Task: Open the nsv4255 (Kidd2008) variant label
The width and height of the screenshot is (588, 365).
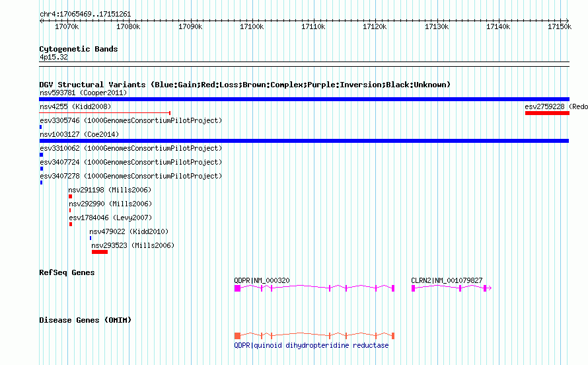Action: coord(75,106)
